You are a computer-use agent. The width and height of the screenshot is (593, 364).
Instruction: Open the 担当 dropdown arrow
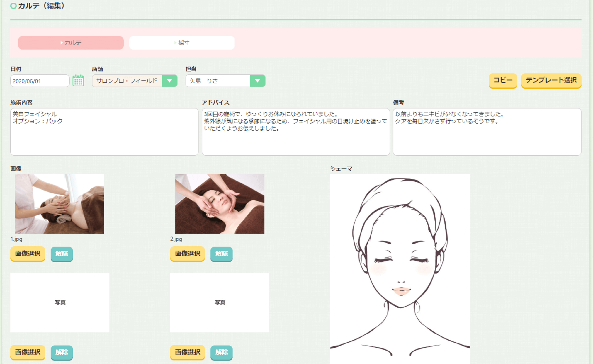[x=257, y=81]
